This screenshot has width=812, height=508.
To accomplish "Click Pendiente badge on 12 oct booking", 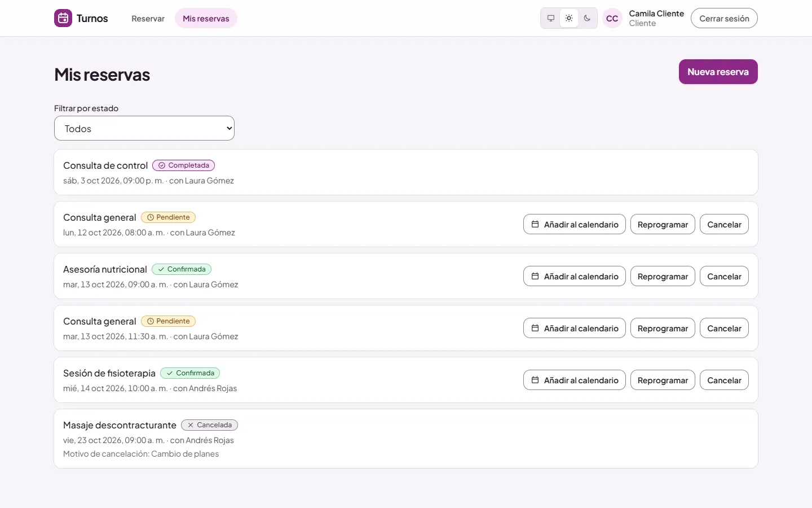I will pos(168,217).
